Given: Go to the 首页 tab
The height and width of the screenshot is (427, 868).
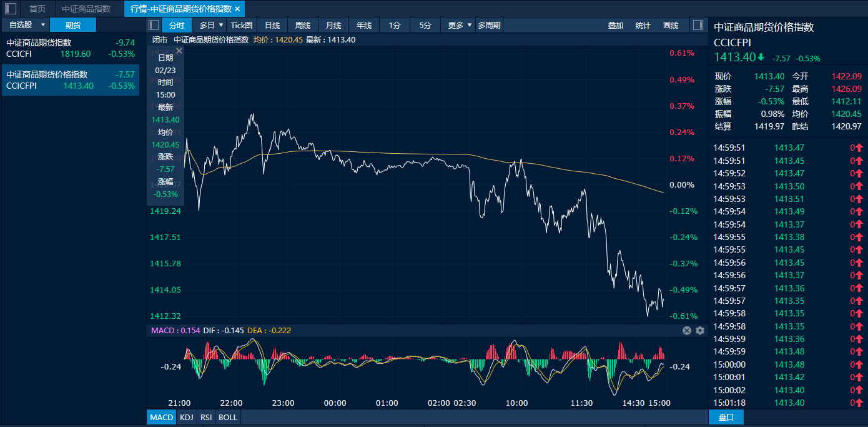Looking at the screenshot, I should [37, 9].
